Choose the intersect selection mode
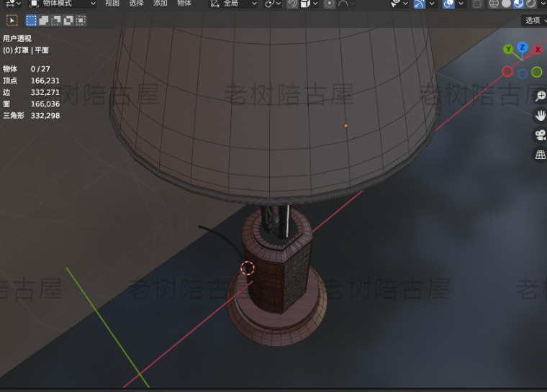The image size is (547, 392). click(x=81, y=21)
